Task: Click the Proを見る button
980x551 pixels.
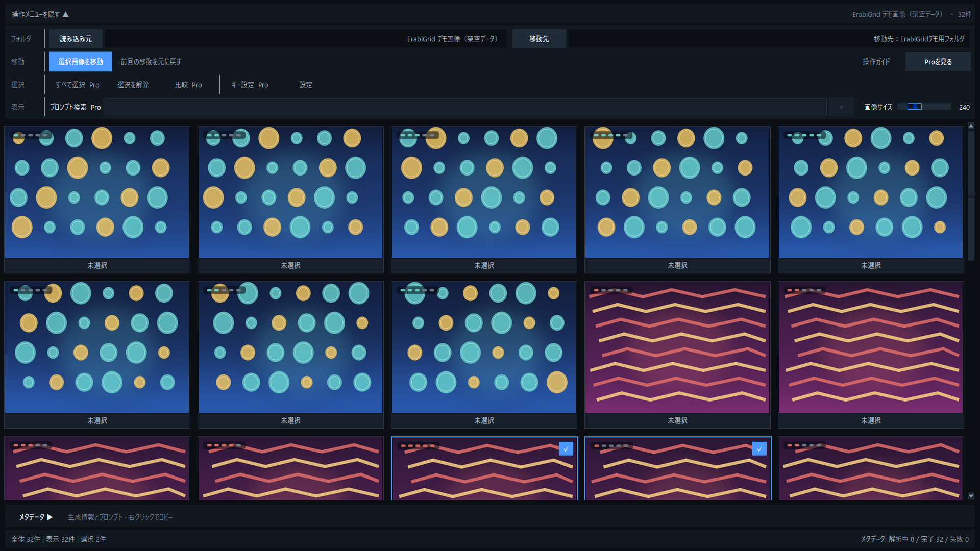Action: point(938,62)
